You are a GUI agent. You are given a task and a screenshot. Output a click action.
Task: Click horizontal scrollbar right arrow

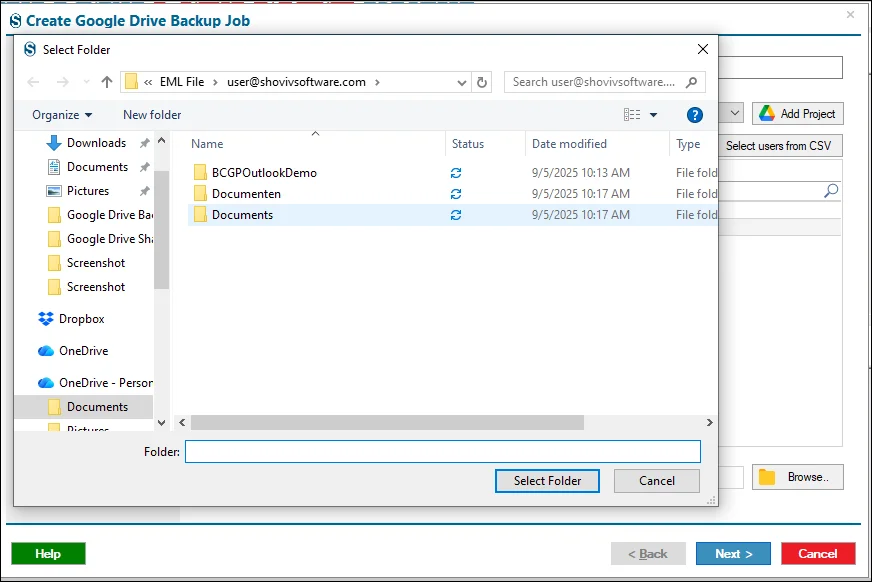click(710, 422)
